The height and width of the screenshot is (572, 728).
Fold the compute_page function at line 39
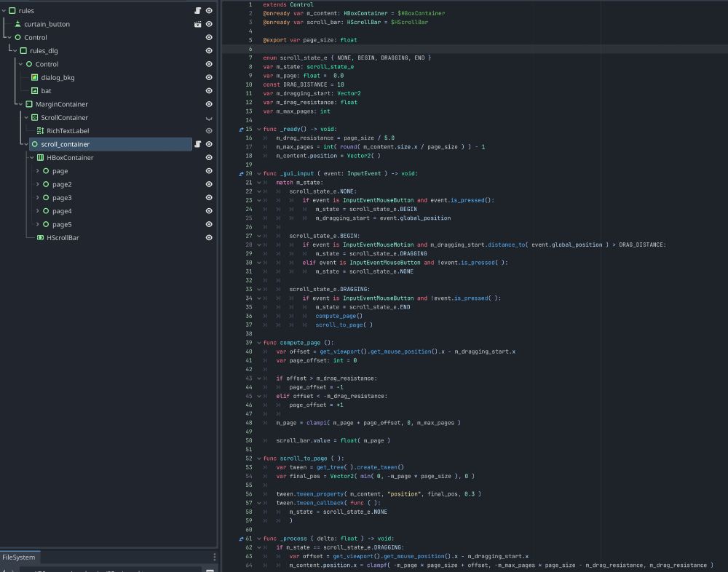(x=258, y=343)
